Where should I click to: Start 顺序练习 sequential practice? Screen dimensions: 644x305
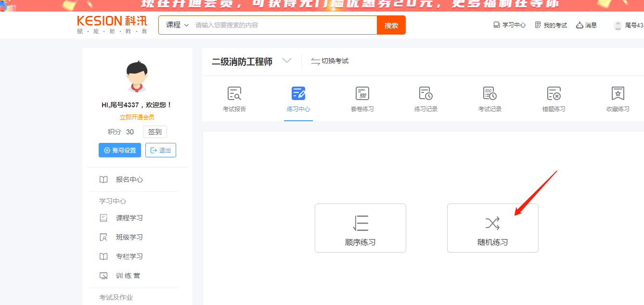tap(360, 228)
